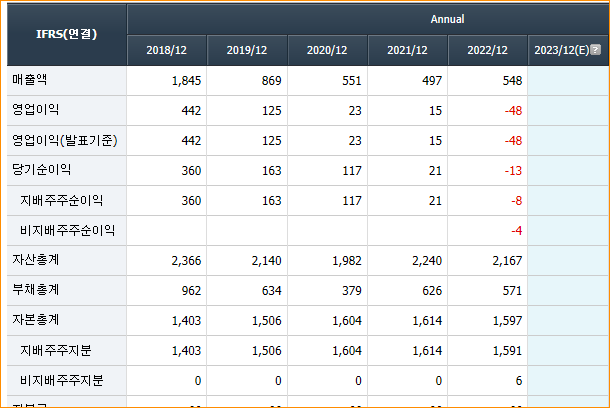Screen dimensions: 610x408
Task: Select 자산총계 value 2,240
Action: [x=427, y=261]
